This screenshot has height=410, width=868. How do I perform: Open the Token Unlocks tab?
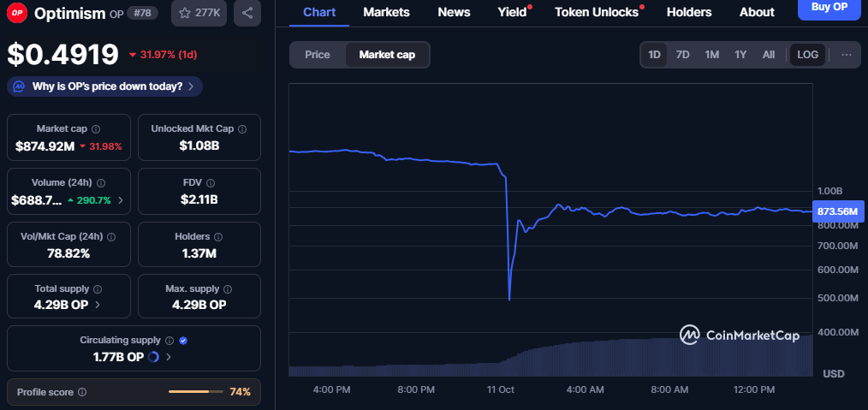597,12
